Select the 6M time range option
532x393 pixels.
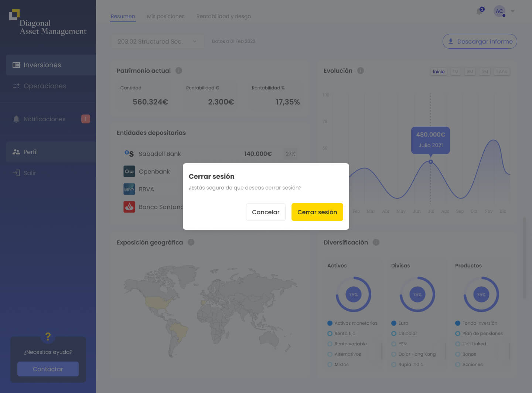point(485,72)
